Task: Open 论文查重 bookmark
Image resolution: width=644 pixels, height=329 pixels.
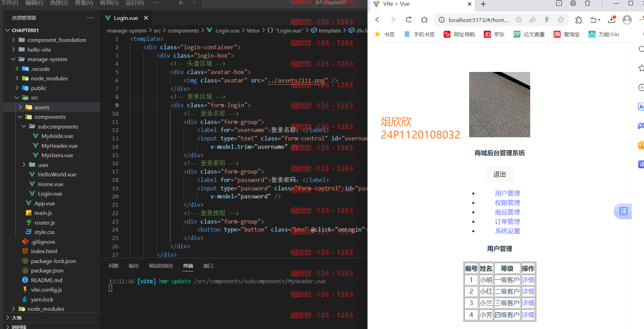Action: click(x=529, y=34)
